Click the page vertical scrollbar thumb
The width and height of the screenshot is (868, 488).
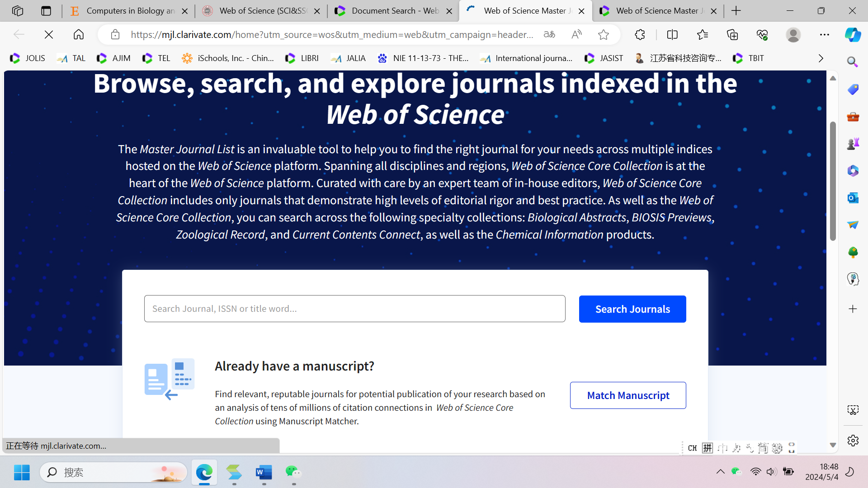pyautogui.click(x=833, y=181)
